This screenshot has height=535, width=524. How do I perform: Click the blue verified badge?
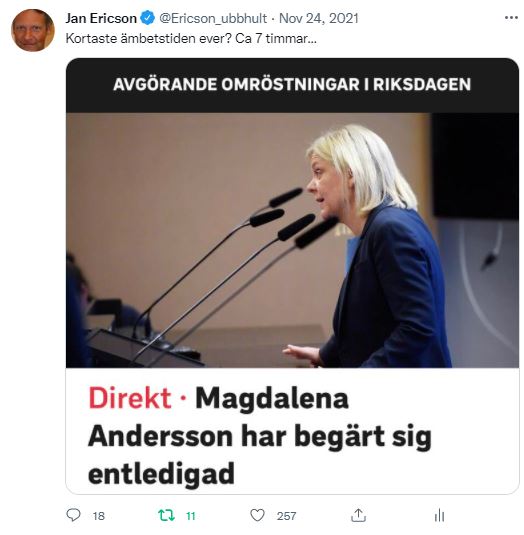148,18
